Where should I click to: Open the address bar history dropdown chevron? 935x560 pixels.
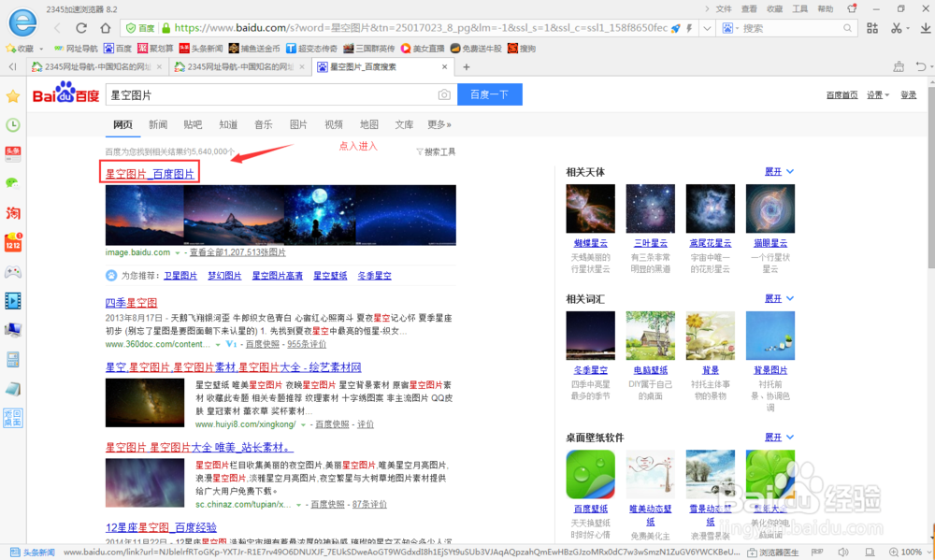click(x=707, y=28)
